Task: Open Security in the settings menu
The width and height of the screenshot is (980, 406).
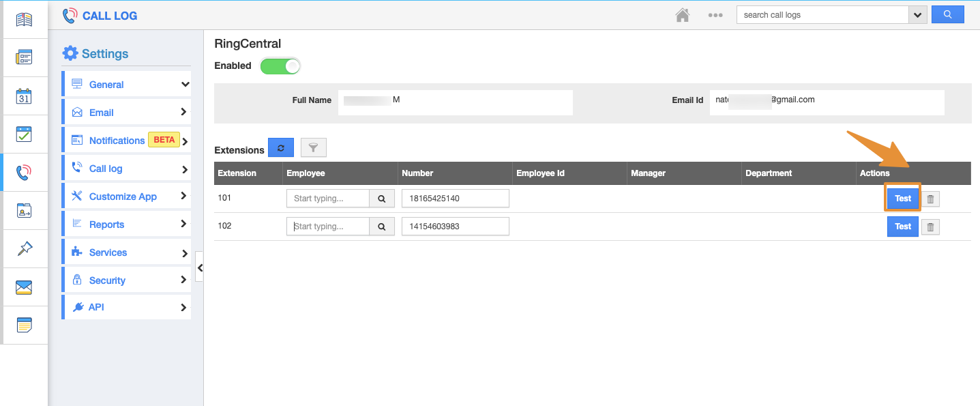Action: (107, 280)
